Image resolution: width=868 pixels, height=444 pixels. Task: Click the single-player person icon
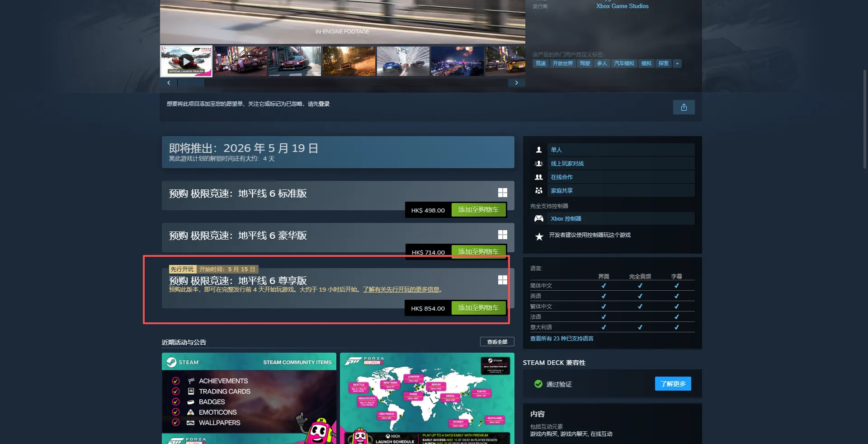(538, 150)
